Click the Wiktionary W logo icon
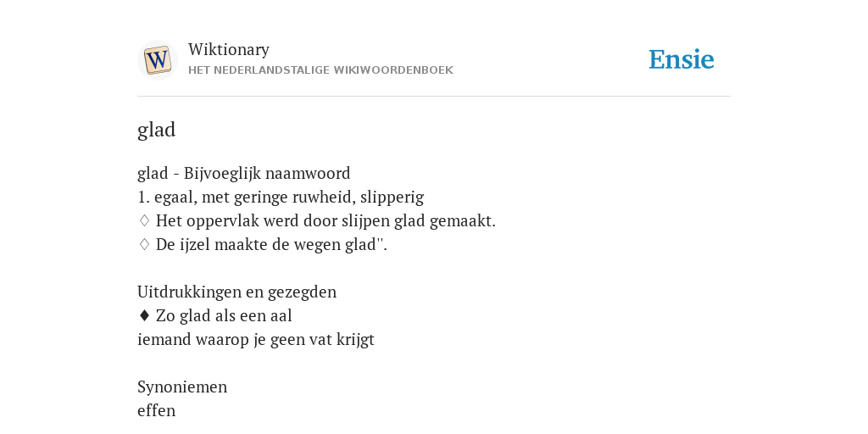 click(157, 60)
